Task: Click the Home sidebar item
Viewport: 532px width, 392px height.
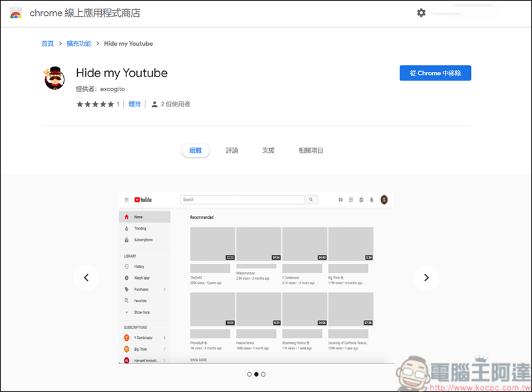Action: coord(144,217)
